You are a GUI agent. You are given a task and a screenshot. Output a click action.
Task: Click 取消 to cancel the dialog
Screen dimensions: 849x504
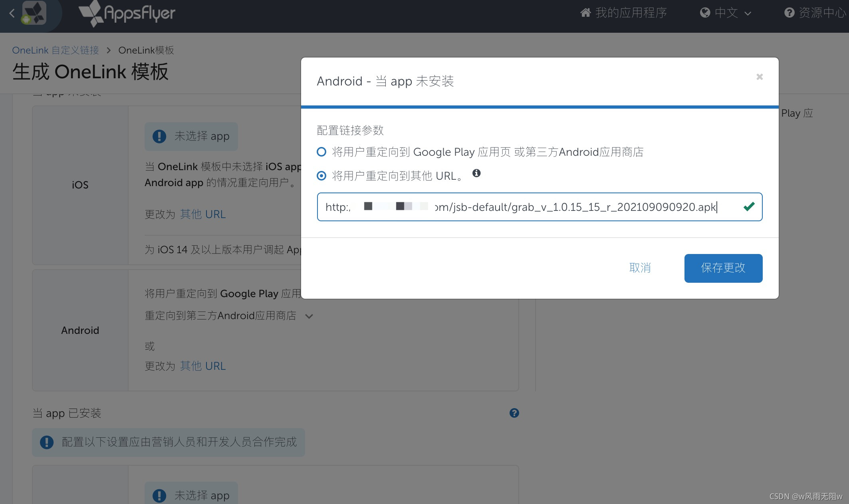(x=640, y=268)
